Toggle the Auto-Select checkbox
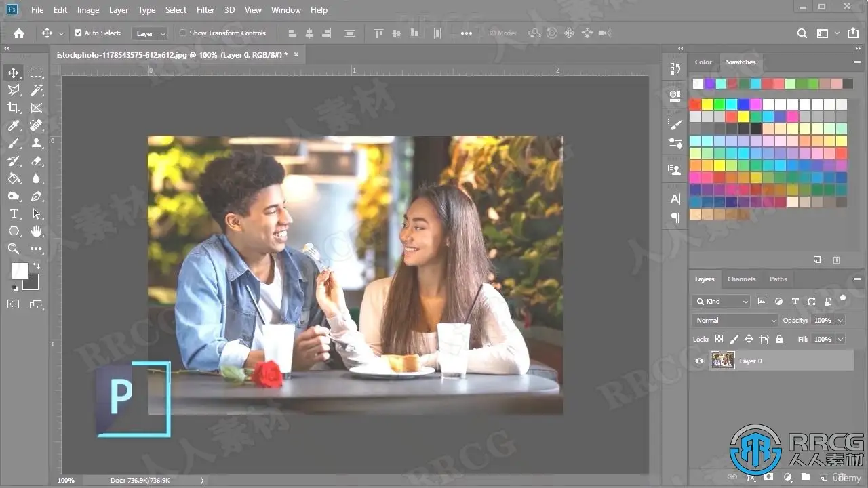The image size is (868, 488). pyautogui.click(x=78, y=33)
